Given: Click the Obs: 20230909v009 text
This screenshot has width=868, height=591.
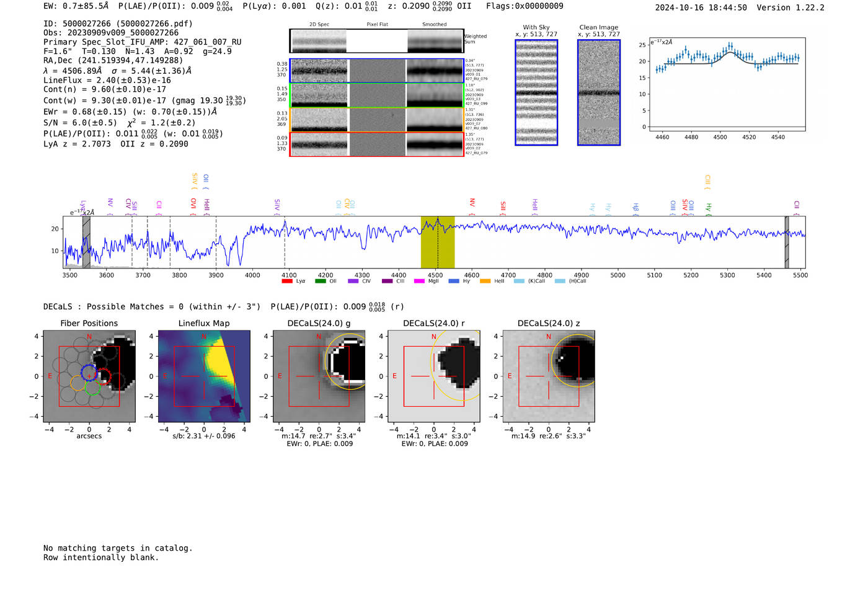Looking at the screenshot, I should 111,33.
